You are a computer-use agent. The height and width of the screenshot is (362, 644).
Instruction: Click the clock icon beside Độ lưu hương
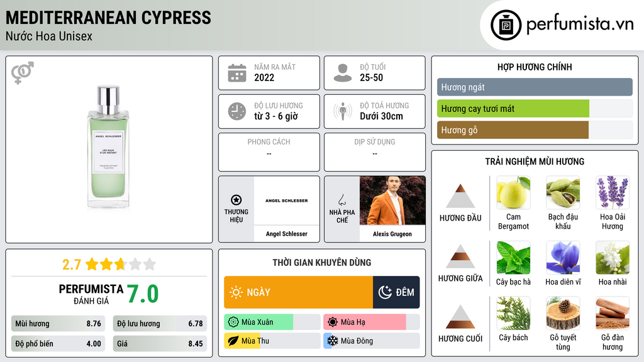pyautogui.click(x=237, y=111)
